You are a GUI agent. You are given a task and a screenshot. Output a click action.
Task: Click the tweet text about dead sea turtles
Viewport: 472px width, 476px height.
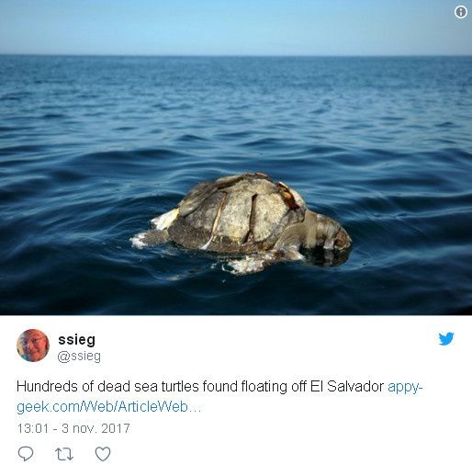(x=200, y=387)
